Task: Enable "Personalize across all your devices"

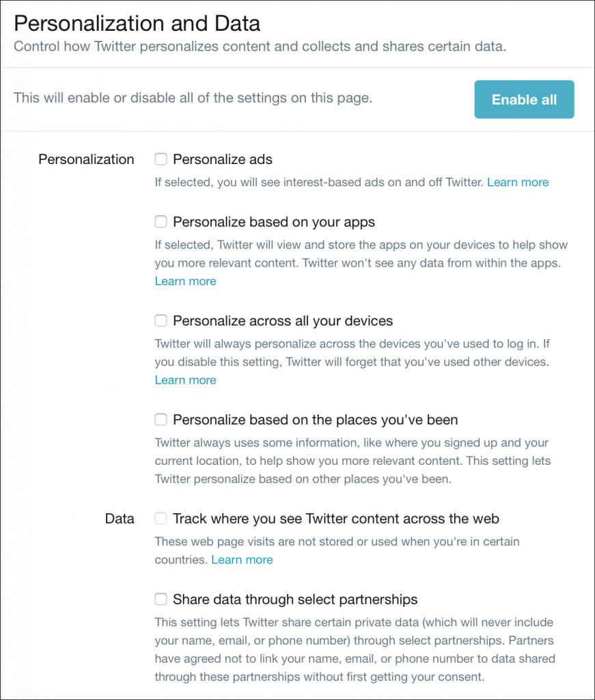Action: (x=161, y=320)
